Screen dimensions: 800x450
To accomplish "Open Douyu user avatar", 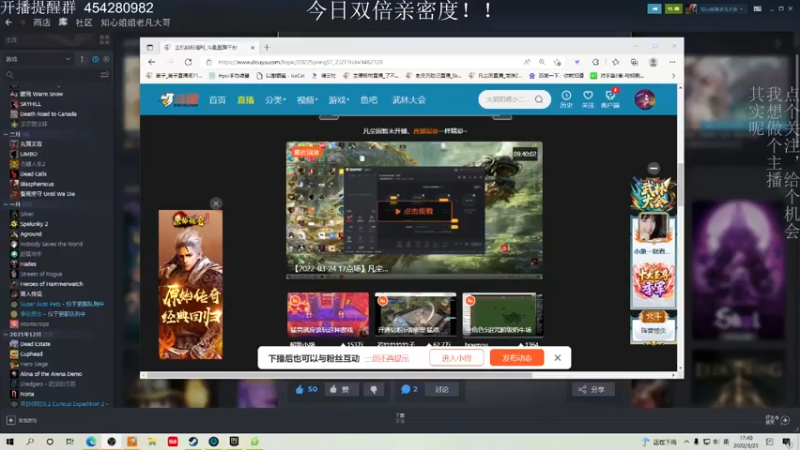I will (645, 99).
